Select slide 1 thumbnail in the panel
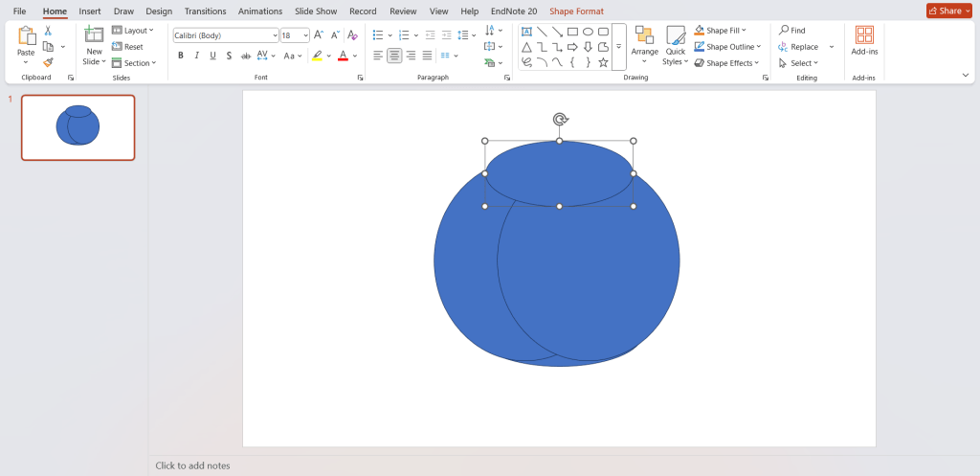 click(x=78, y=127)
